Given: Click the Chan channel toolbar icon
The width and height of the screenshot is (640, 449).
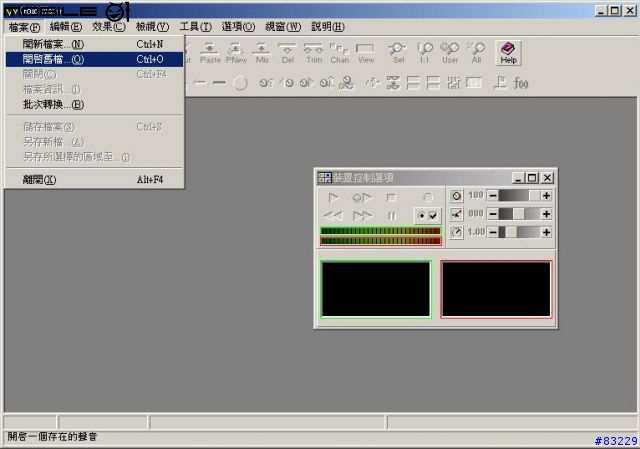Looking at the screenshot, I should (339, 53).
